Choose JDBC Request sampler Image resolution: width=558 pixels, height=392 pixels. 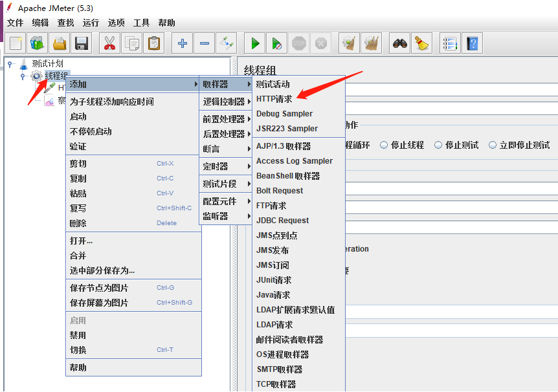[298, 221]
